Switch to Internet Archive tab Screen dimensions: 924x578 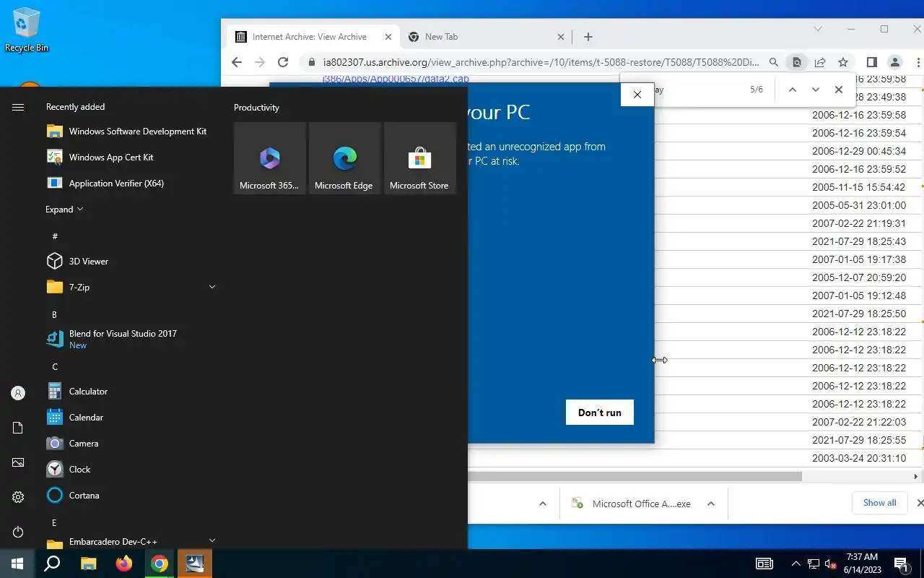[x=310, y=37]
